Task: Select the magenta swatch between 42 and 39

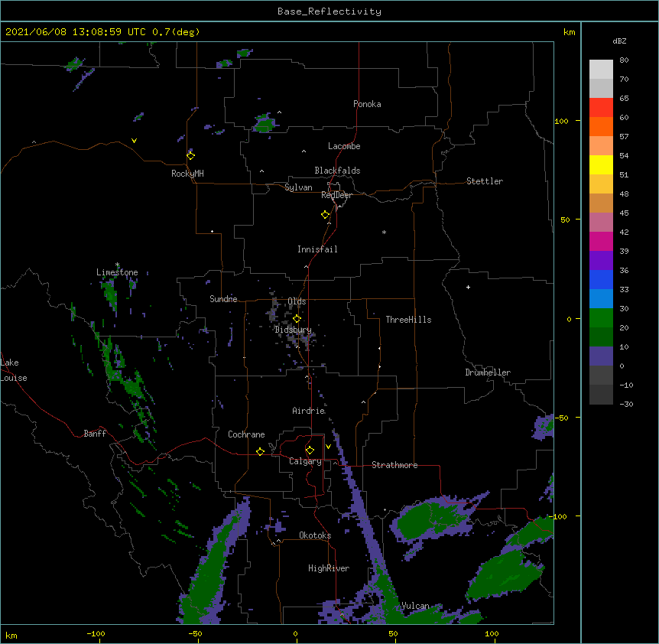Action: [601, 241]
